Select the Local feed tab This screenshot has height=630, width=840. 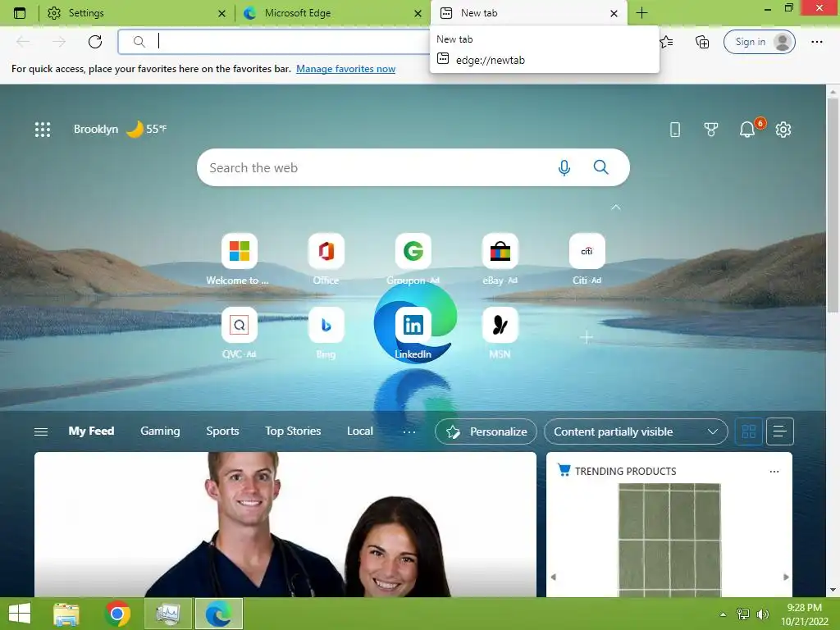pos(360,431)
